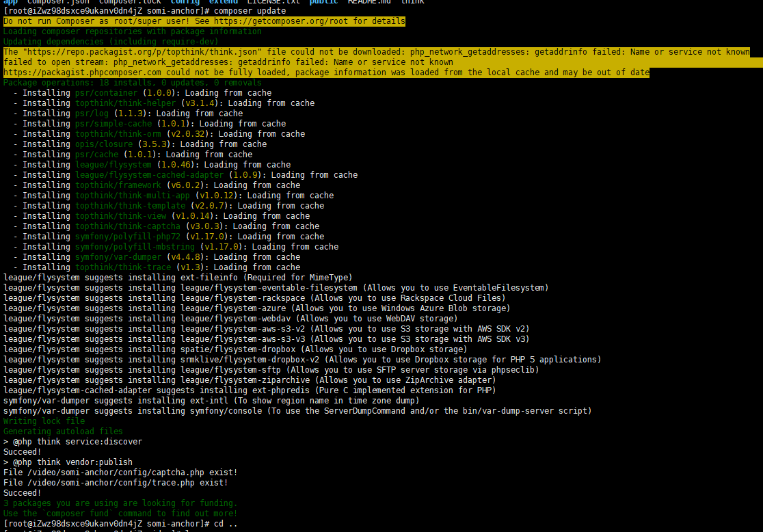Click the repo.packagist.org think.json URL
This screenshot has height=532, width=763.
click(x=142, y=51)
